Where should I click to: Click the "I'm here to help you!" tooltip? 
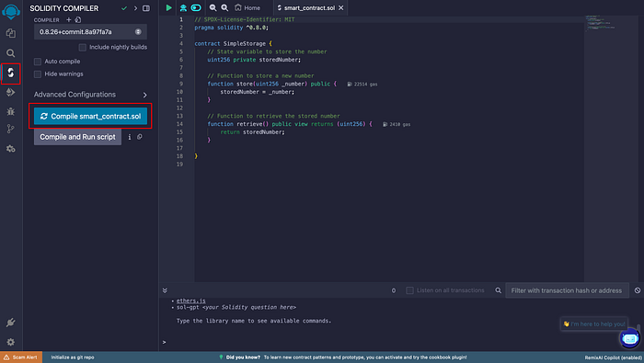[x=594, y=324]
